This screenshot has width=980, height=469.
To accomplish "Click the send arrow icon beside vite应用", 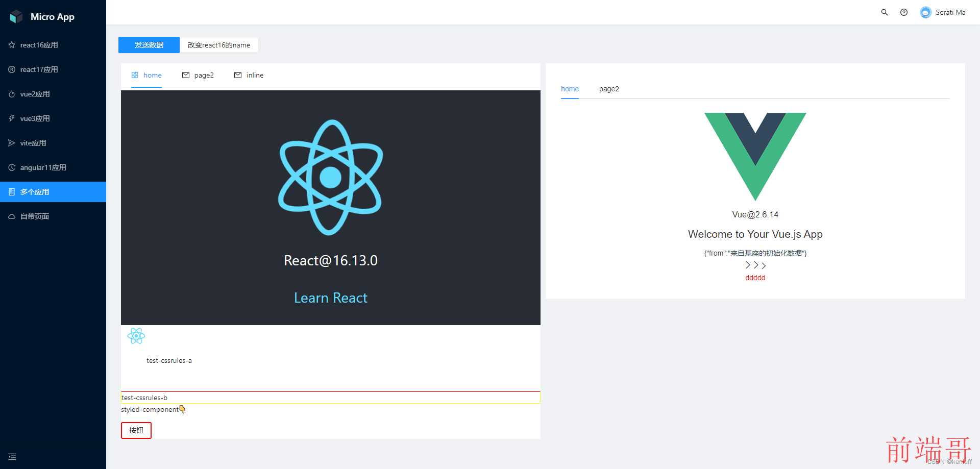I will coord(12,143).
